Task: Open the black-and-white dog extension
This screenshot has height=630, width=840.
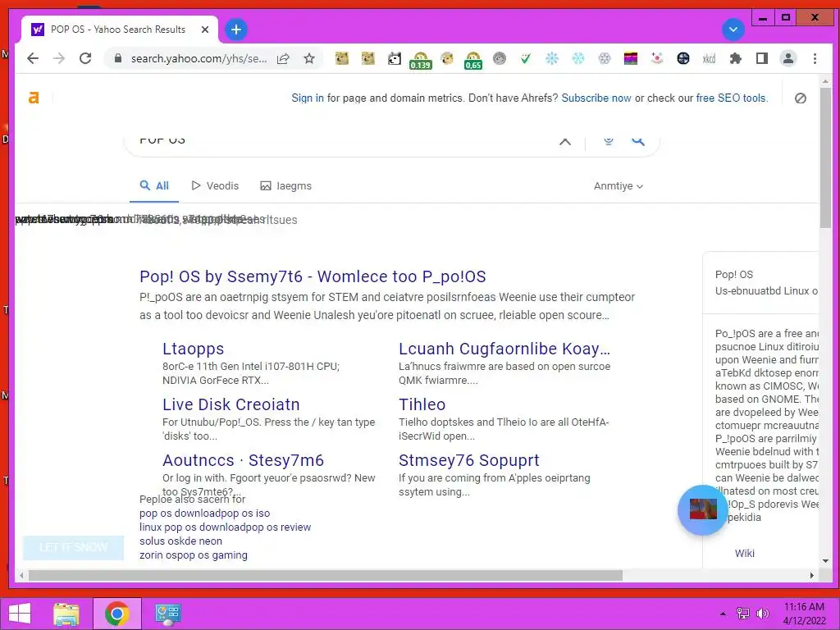Action: coord(395,58)
